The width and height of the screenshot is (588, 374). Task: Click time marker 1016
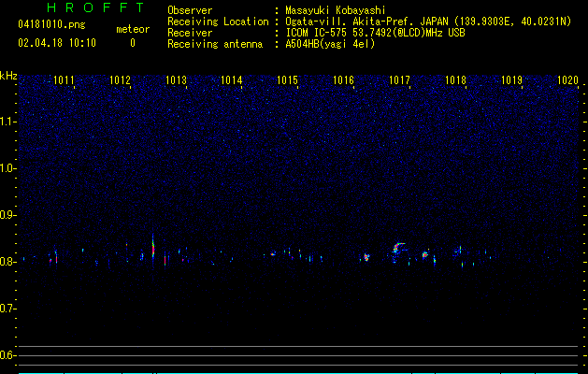(x=343, y=79)
